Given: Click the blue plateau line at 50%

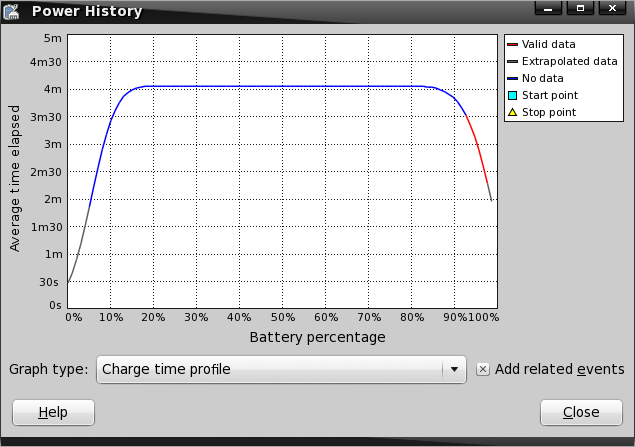Looking at the screenshot, I should click(283, 86).
